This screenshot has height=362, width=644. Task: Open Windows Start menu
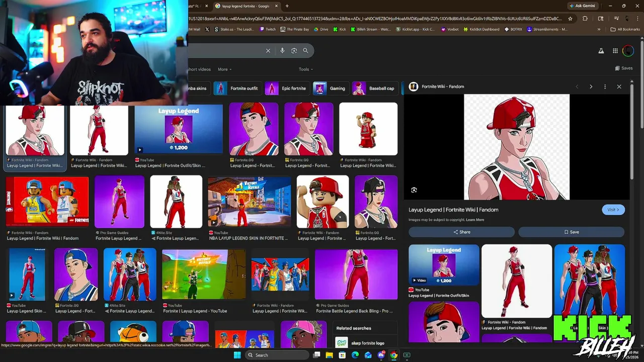coord(237,355)
